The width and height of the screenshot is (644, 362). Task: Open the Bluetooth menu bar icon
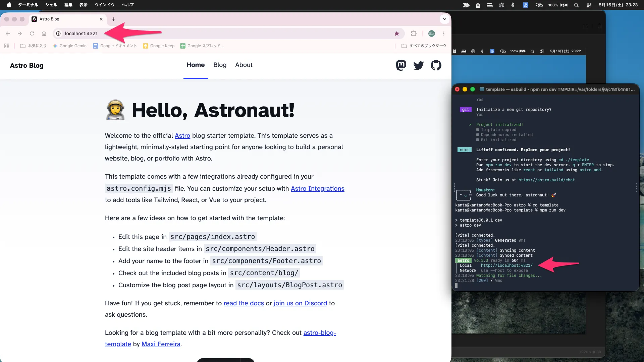pyautogui.click(x=513, y=5)
